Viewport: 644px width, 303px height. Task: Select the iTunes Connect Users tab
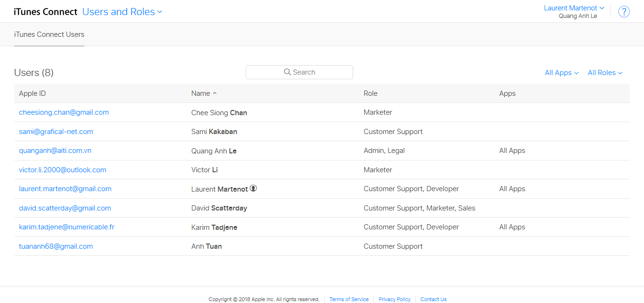[49, 34]
